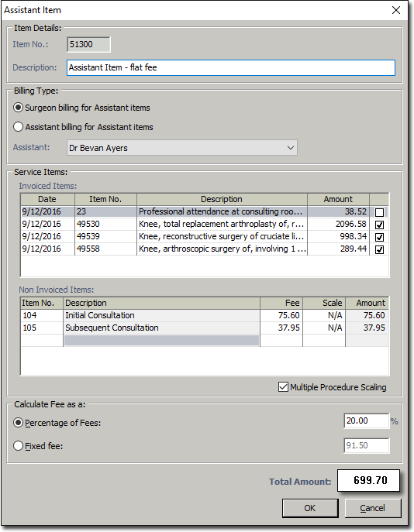Uncheck the box for item 49558
This screenshot has width=414, height=532.
tap(379, 249)
